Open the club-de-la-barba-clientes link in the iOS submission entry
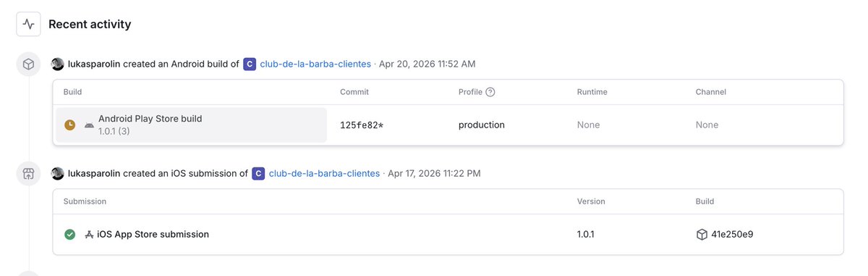This screenshot has height=276, width=868. (324, 173)
